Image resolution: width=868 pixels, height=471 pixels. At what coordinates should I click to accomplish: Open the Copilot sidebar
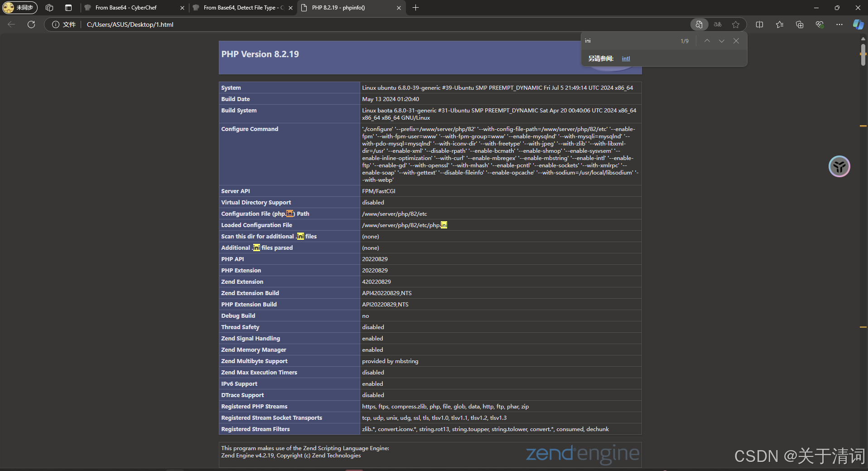click(x=858, y=24)
